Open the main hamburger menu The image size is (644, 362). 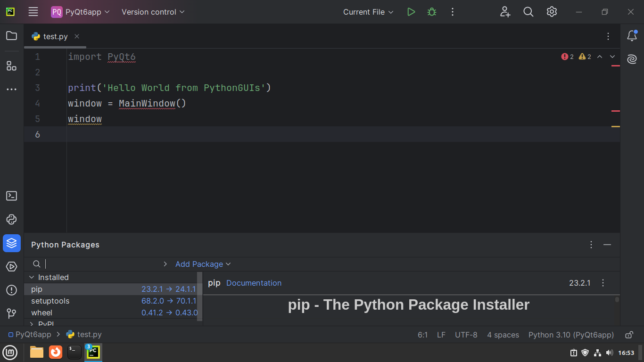pyautogui.click(x=33, y=12)
